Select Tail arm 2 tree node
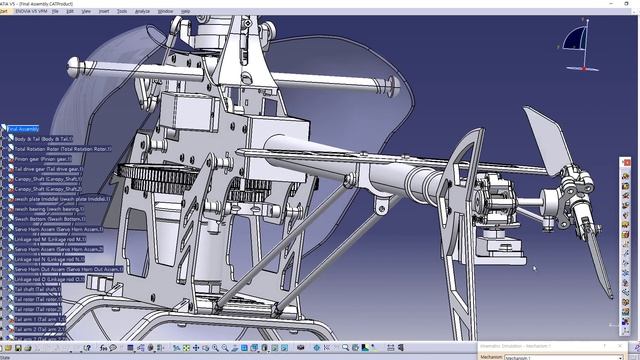Viewport: 640px width, 360px height. click(40, 329)
